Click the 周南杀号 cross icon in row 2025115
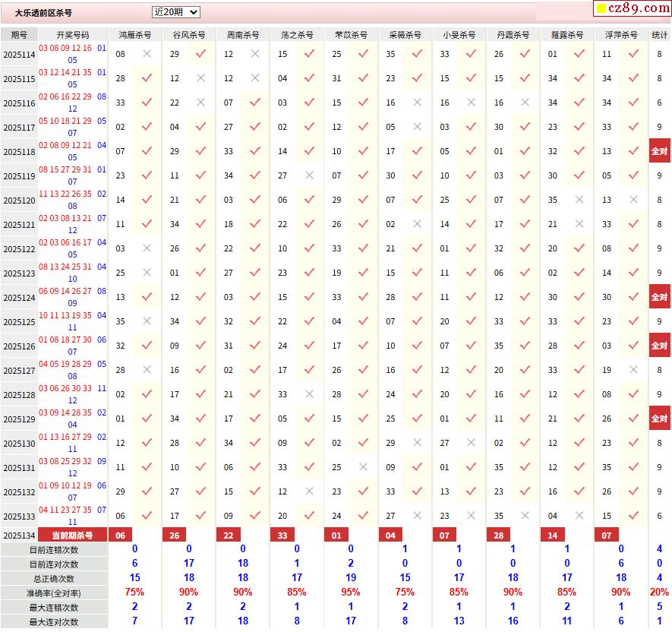This screenshot has height=632, width=672. pos(254,78)
